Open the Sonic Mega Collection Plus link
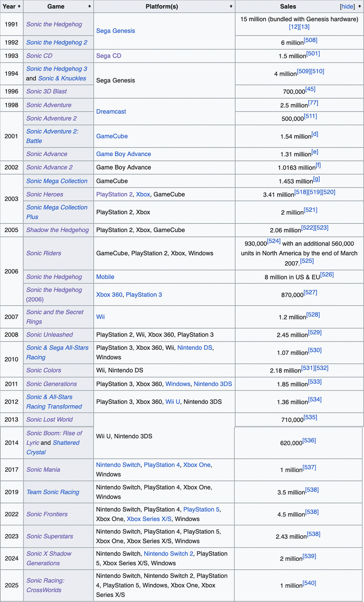Image resolution: width=364 pixels, height=602 pixels. (57, 212)
